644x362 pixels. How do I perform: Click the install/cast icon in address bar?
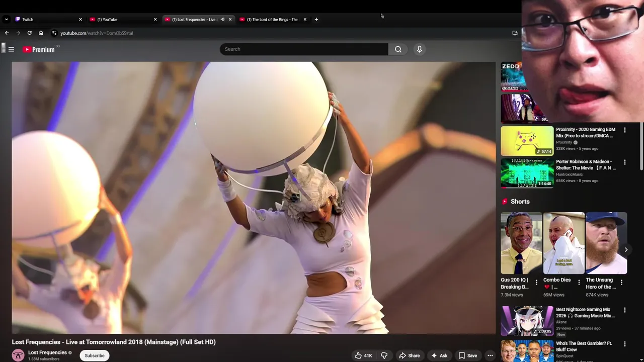515,33
